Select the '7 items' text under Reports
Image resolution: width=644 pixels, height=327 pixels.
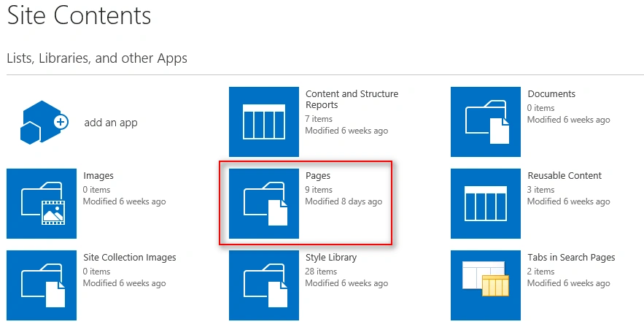point(319,119)
